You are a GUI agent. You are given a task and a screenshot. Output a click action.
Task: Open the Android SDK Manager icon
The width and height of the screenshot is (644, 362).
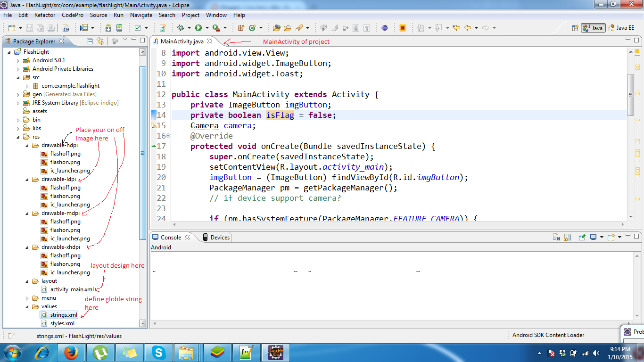108,28
